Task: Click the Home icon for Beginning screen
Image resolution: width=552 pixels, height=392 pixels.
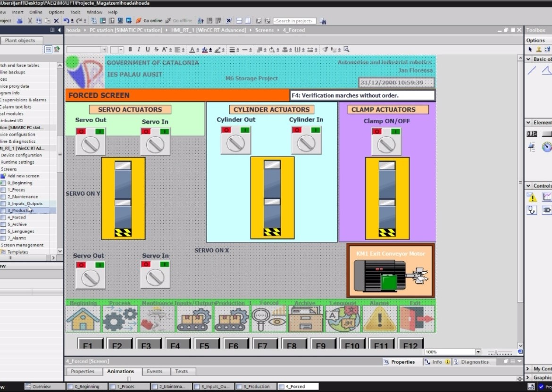Action: tap(83, 319)
